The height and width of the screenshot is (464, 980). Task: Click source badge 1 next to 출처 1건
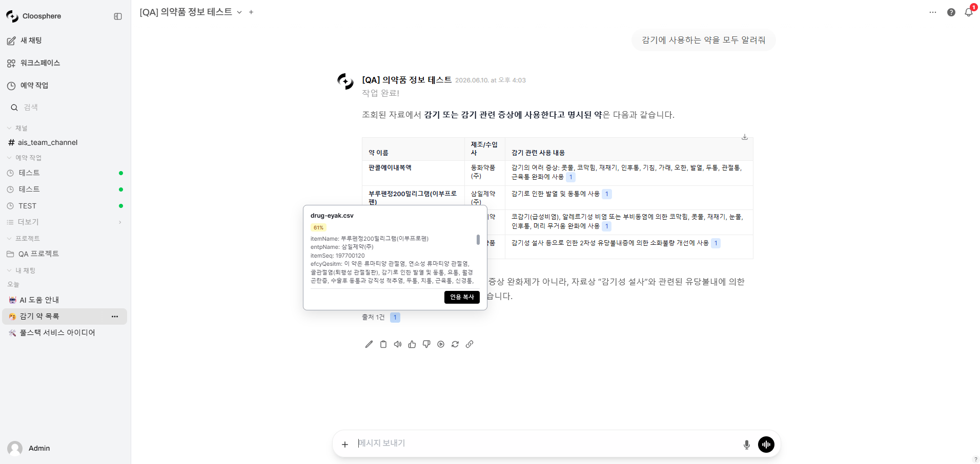(x=395, y=318)
